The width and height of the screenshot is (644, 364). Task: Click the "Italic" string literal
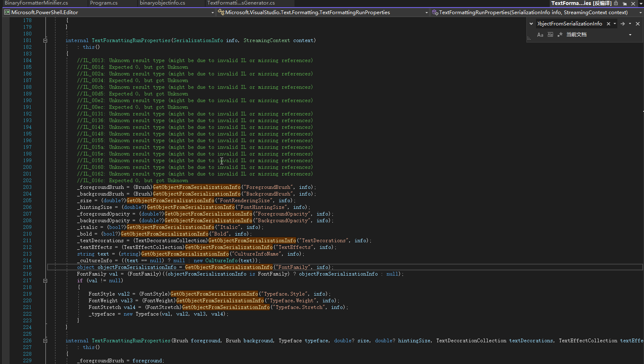(229, 227)
